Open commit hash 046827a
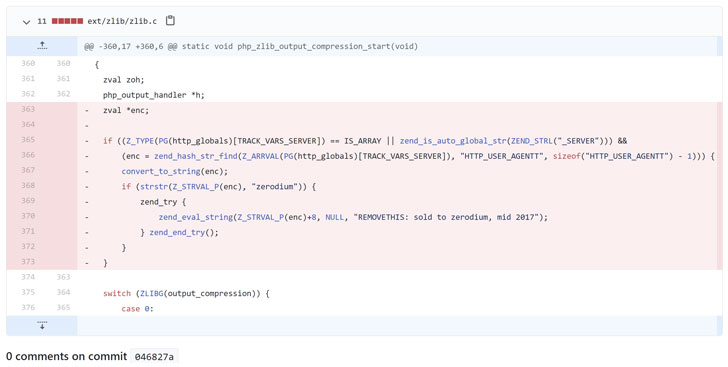 [x=154, y=357]
